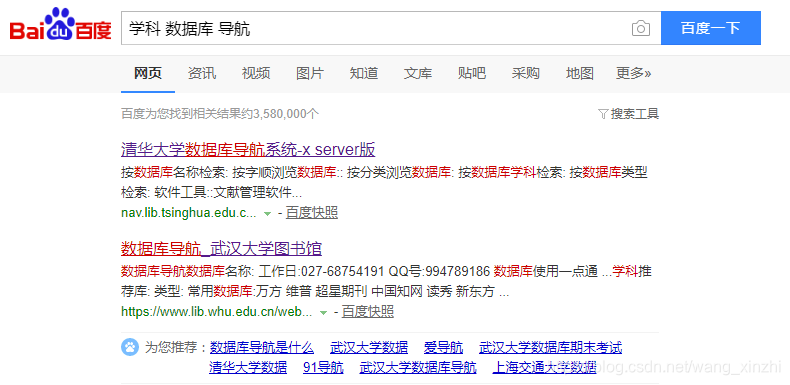
Task: Click the https://www.lib.whu.edu.cn/web... URL
Action: (x=217, y=312)
